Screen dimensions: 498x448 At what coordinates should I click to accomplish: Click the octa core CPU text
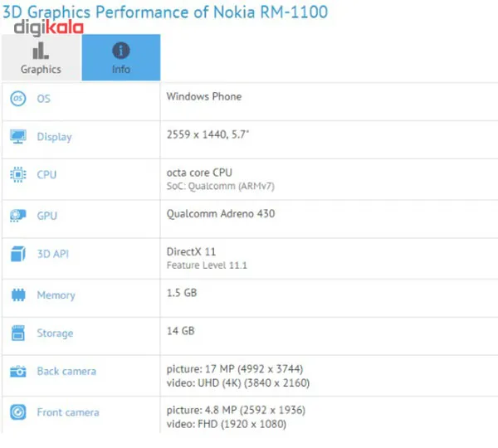tap(199, 173)
